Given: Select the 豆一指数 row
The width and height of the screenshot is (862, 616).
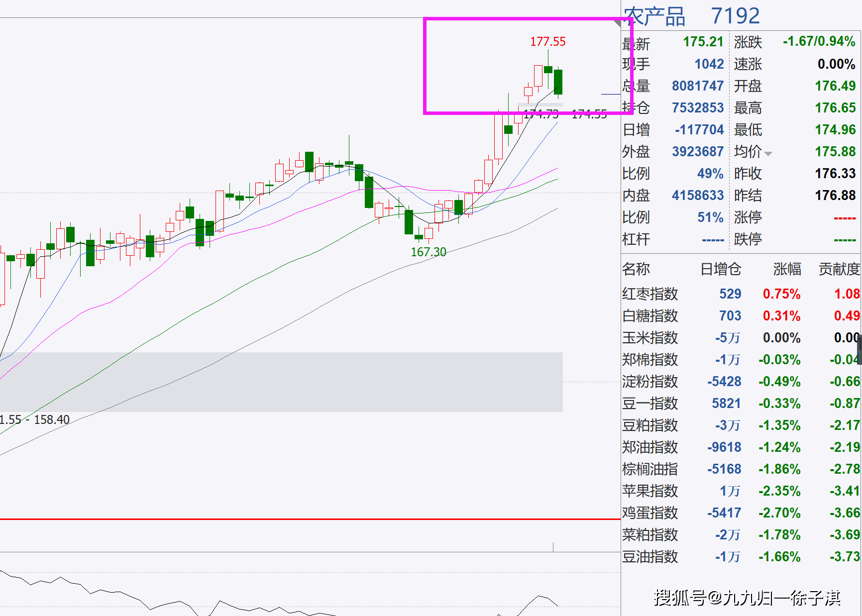Looking at the screenshot, I should [741, 404].
